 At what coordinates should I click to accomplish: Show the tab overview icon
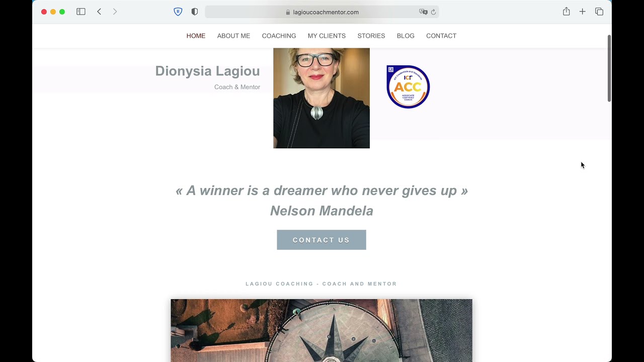point(599,12)
